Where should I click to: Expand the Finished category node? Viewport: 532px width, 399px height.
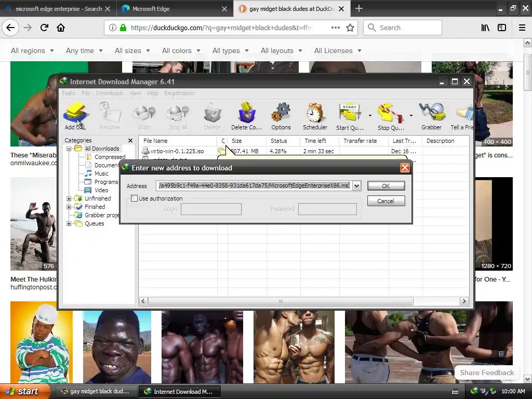click(69, 207)
